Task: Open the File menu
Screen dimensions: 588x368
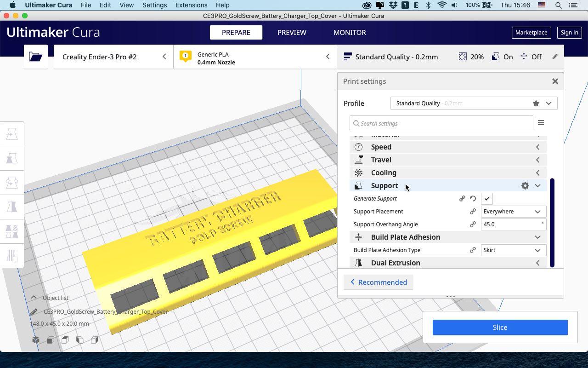Action: (x=86, y=5)
